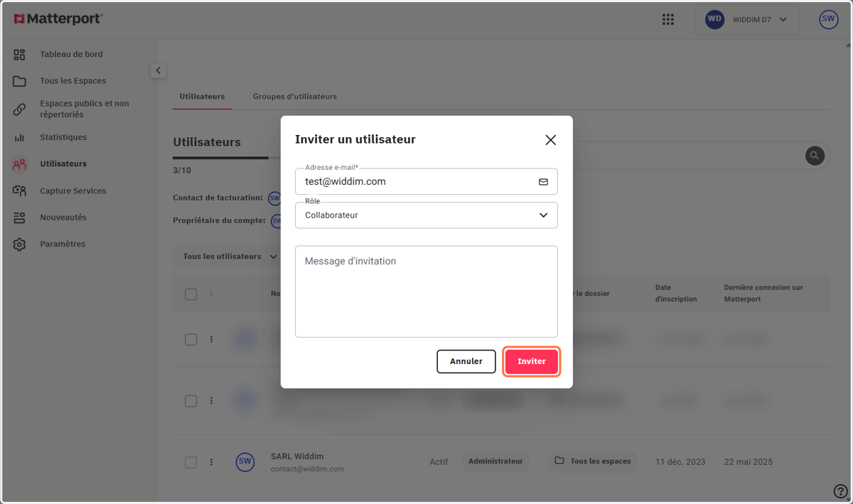
Task: Click the Annuler button
Action: [466, 361]
